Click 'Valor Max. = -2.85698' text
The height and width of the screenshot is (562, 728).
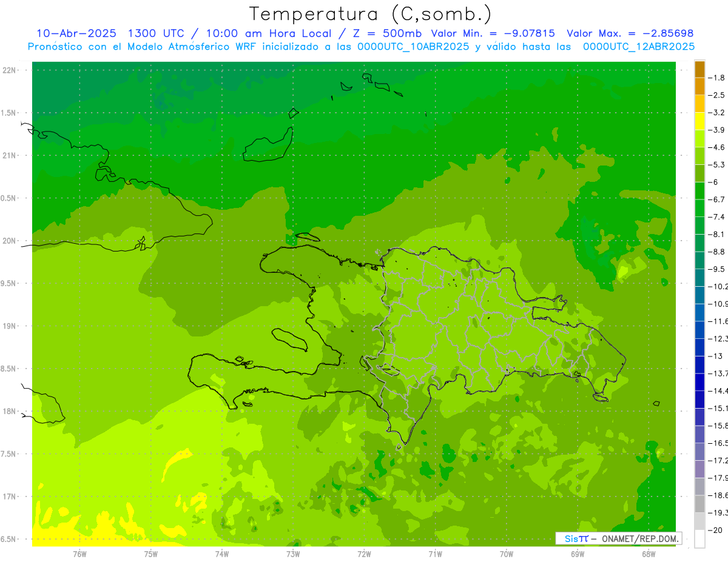[630, 33]
